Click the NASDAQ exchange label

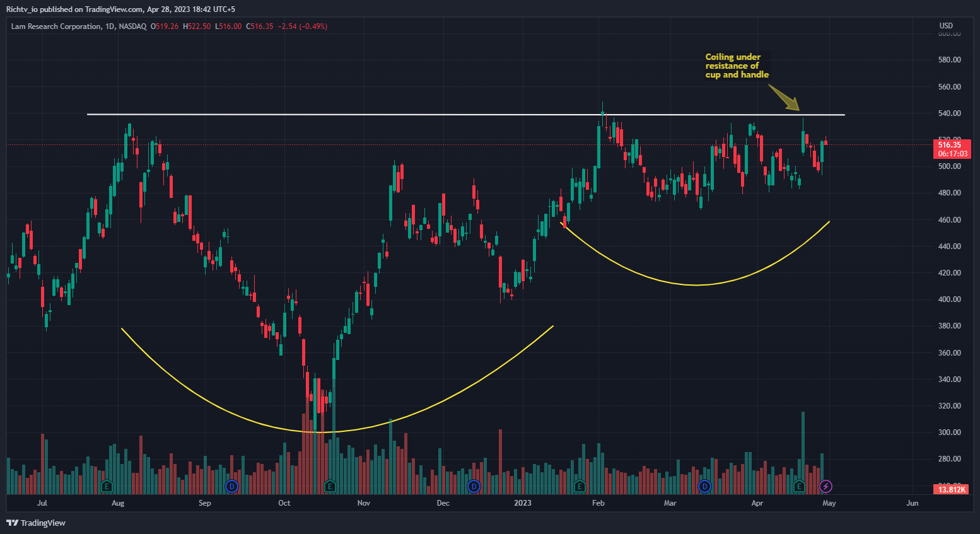[132, 26]
